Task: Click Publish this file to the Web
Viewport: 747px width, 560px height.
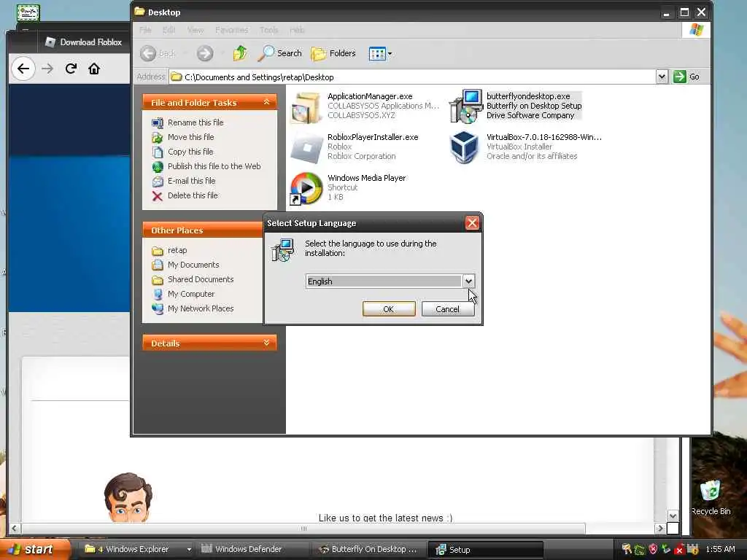Action: tap(214, 166)
